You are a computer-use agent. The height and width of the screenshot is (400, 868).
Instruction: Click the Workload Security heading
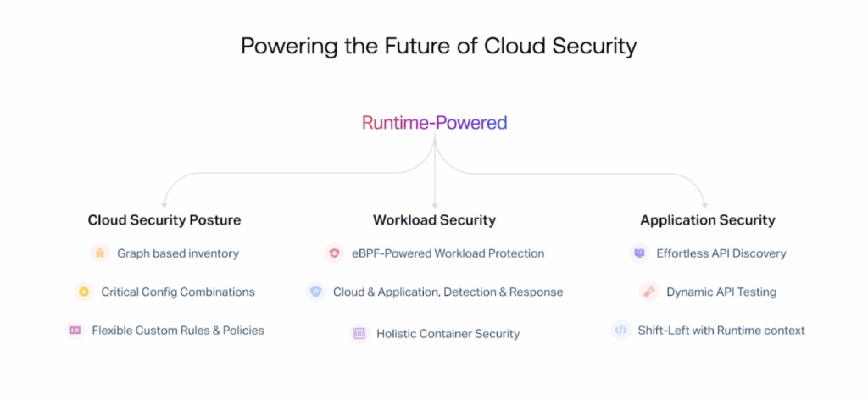[435, 220]
